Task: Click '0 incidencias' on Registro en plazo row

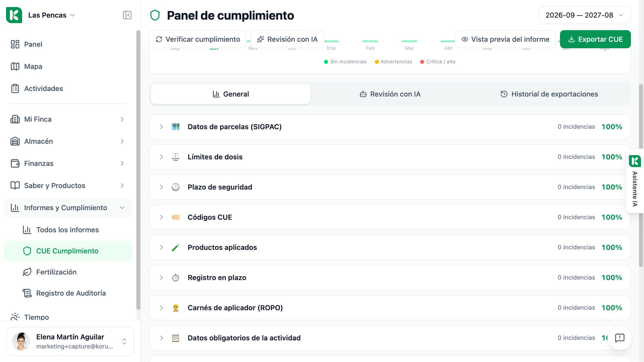Action: pos(576,278)
